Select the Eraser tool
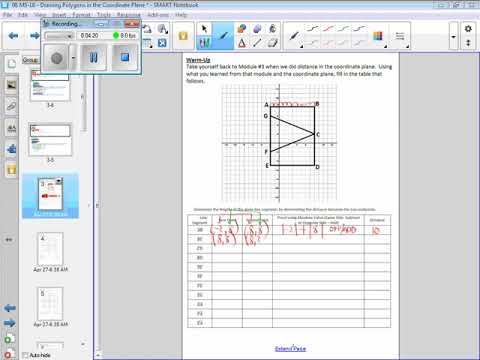The height and width of the screenshot is (360, 480). [x=273, y=43]
